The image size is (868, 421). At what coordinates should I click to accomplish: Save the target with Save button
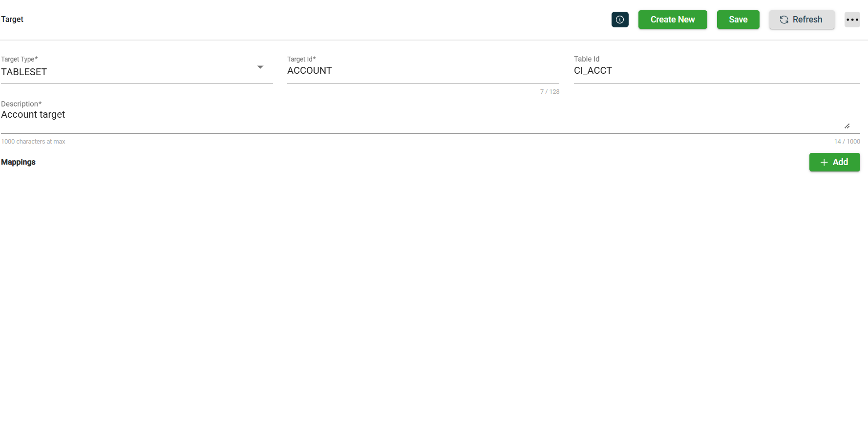pos(738,20)
